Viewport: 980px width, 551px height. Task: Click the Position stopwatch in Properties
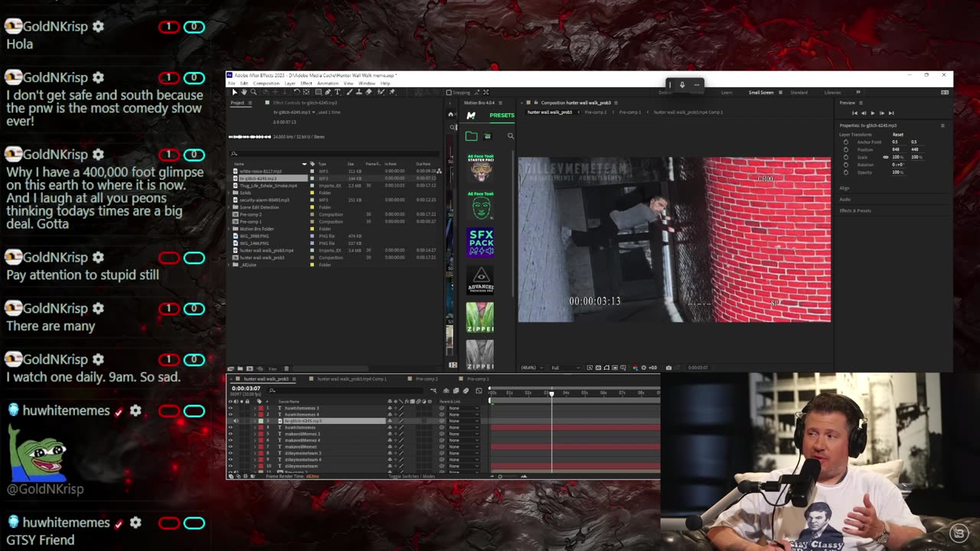(x=846, y=150)
